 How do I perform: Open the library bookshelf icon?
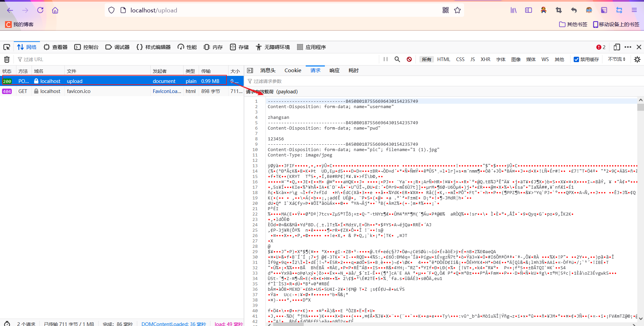(513, 10)
